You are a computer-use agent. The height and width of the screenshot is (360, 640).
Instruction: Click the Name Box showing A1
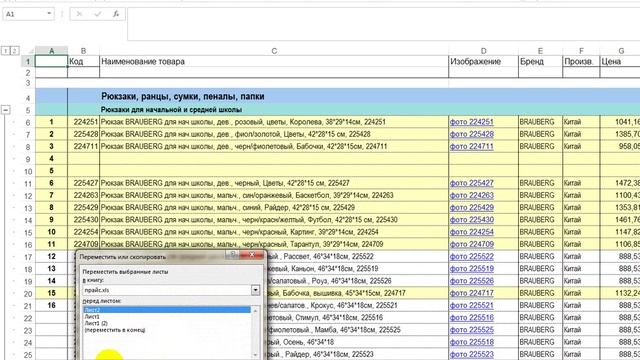click(24, 14)
